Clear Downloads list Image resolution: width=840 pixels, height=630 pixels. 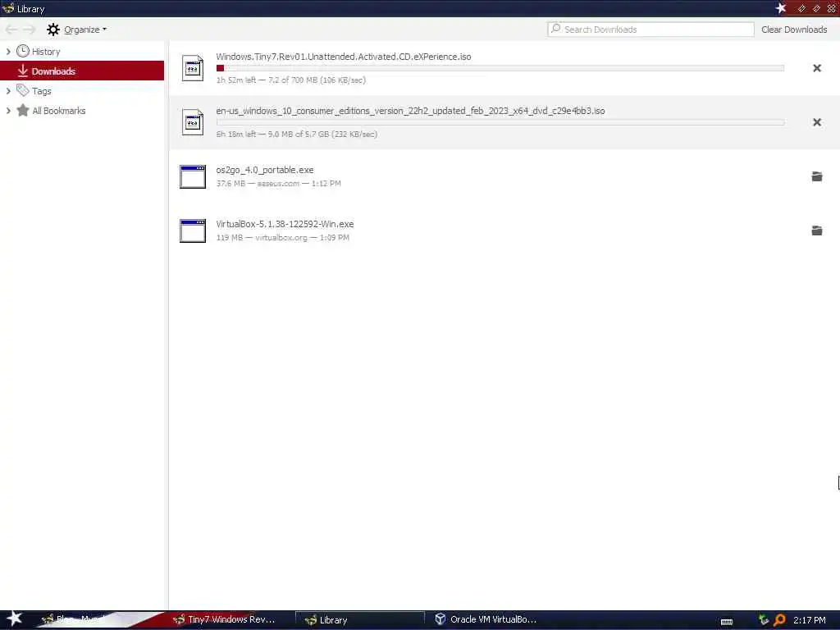pos(794,30)
